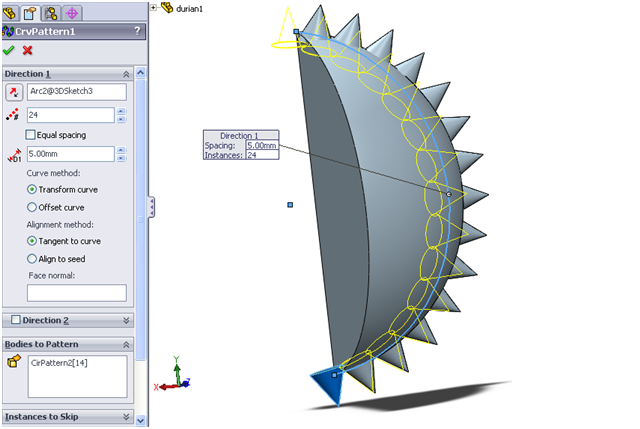
Task: Open the CrvPattern1 help question mark
Action: [138, 31]
